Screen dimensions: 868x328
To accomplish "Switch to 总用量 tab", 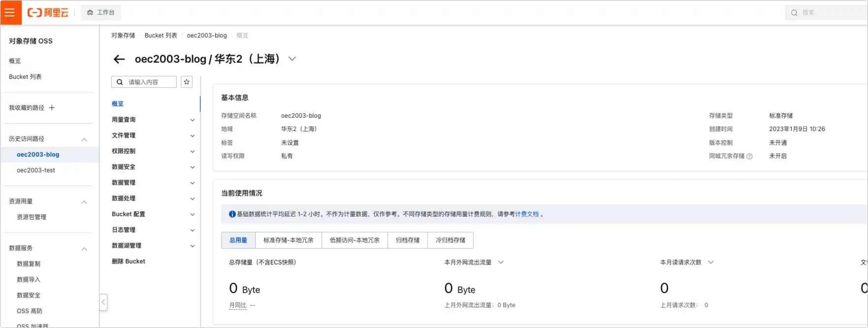I will pos(238,240).
